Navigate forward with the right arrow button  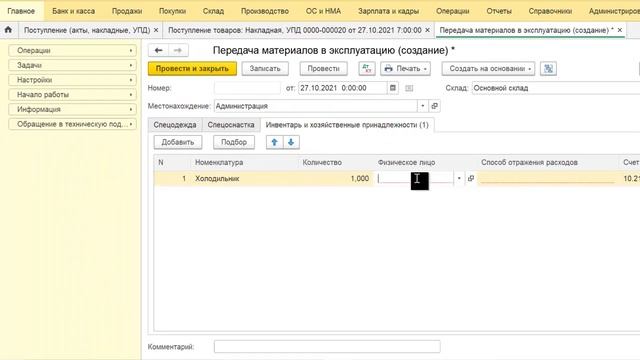point(178,50)
